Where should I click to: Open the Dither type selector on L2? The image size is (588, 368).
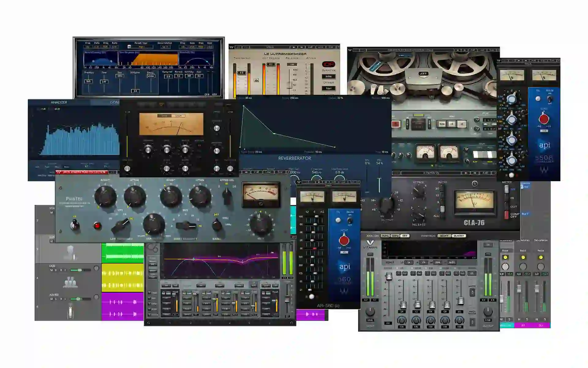point(328,89)
